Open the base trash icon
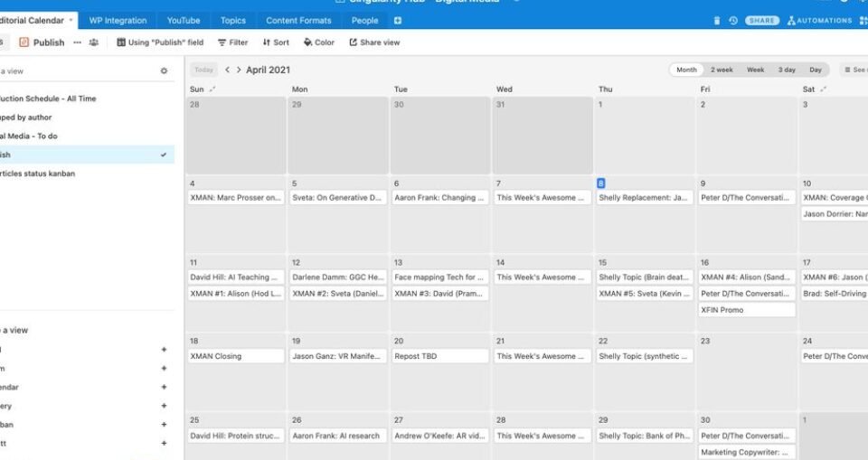This screenshot has height=460, width=868. (717, 21)
